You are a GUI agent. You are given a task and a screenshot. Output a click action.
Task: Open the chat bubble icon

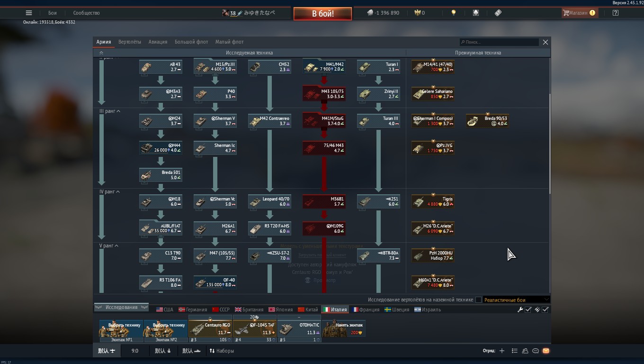[536, 351]
